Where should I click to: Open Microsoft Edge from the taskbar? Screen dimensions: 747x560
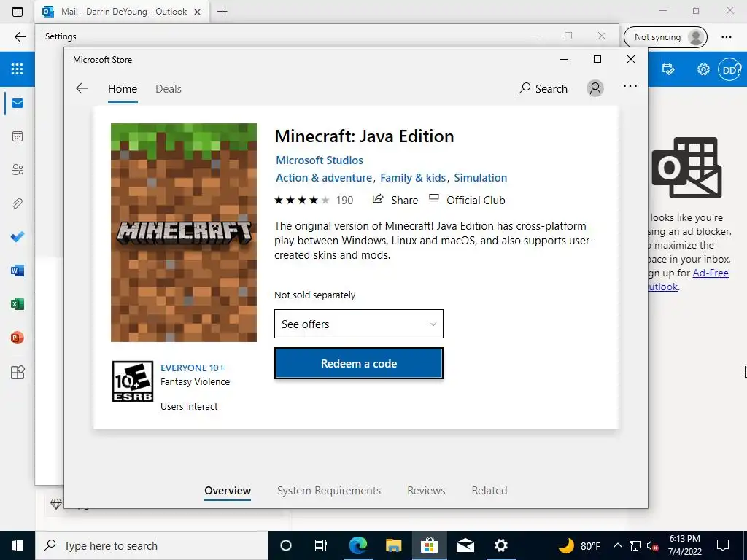(x=357, y=545)
